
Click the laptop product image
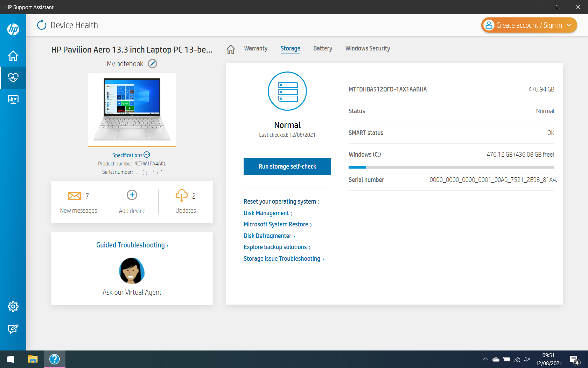pyautogui.click(x=132, y=109)
